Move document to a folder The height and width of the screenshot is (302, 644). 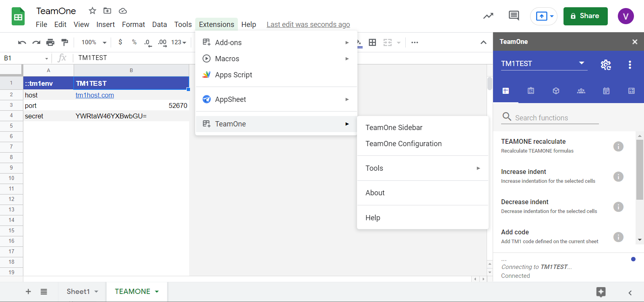[x=107, y=11]
